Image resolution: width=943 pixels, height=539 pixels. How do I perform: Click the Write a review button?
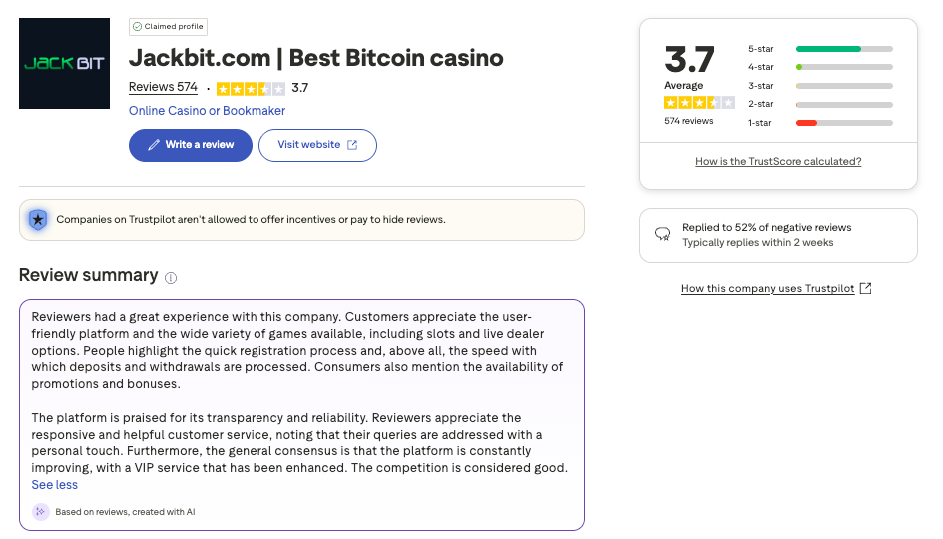(x=190, y=145)
